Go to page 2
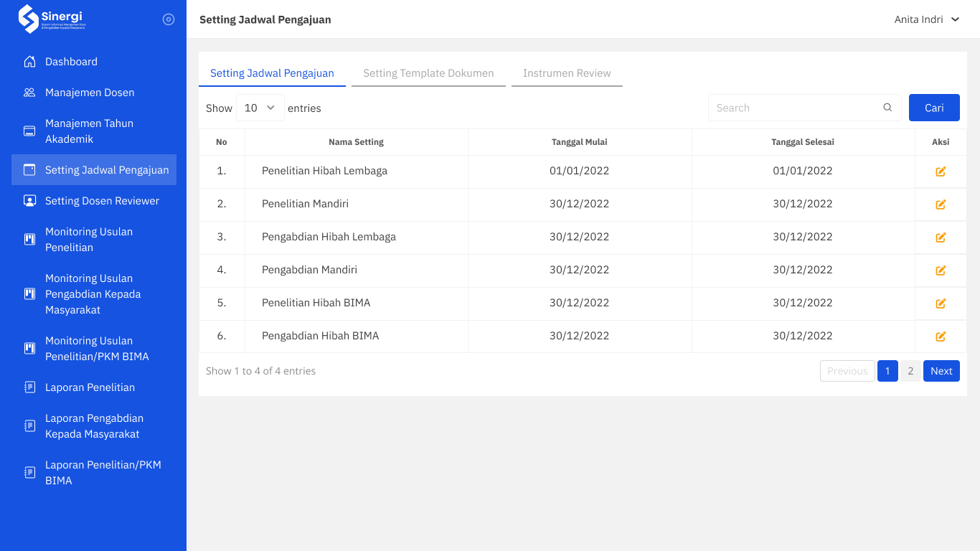 (x=910, y=371)
